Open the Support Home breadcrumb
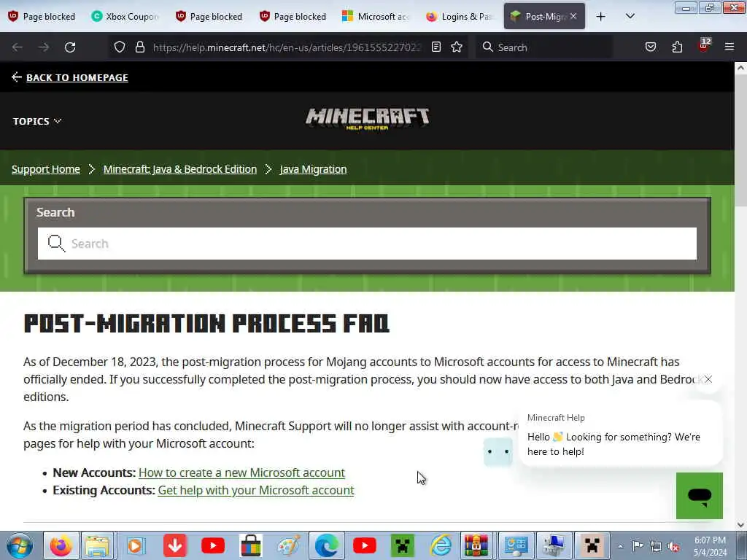This screenshot has height=560, width=747. [x=46, y=169]
